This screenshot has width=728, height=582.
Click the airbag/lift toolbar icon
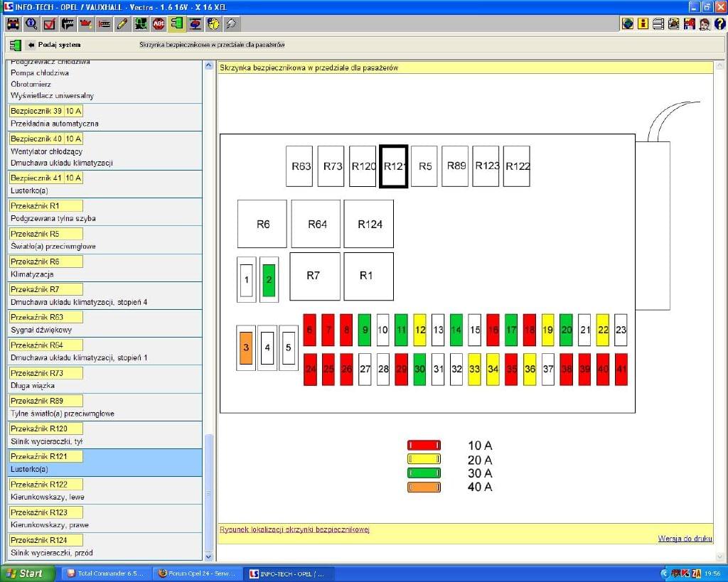pyautogui.click(x=195, y=23)
